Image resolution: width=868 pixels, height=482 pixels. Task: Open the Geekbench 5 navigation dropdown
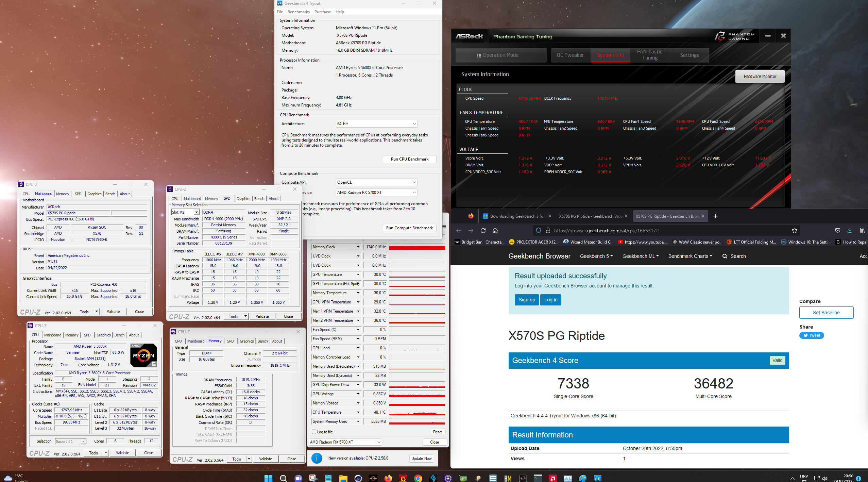coord(596,256)
